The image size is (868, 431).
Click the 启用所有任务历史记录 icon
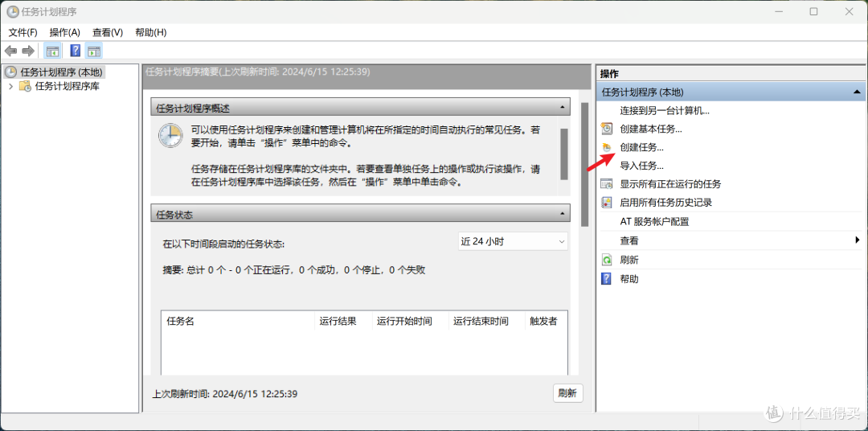pos(607,202)
